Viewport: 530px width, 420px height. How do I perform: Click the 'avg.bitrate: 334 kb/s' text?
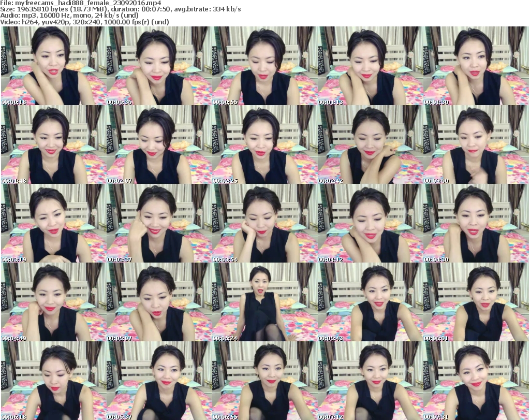207,9
